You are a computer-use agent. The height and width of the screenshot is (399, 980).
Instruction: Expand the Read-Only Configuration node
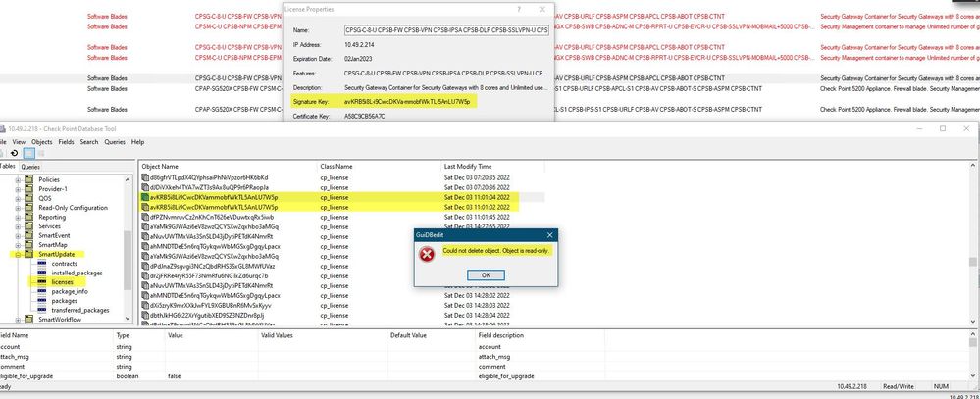tap(18, 208)
